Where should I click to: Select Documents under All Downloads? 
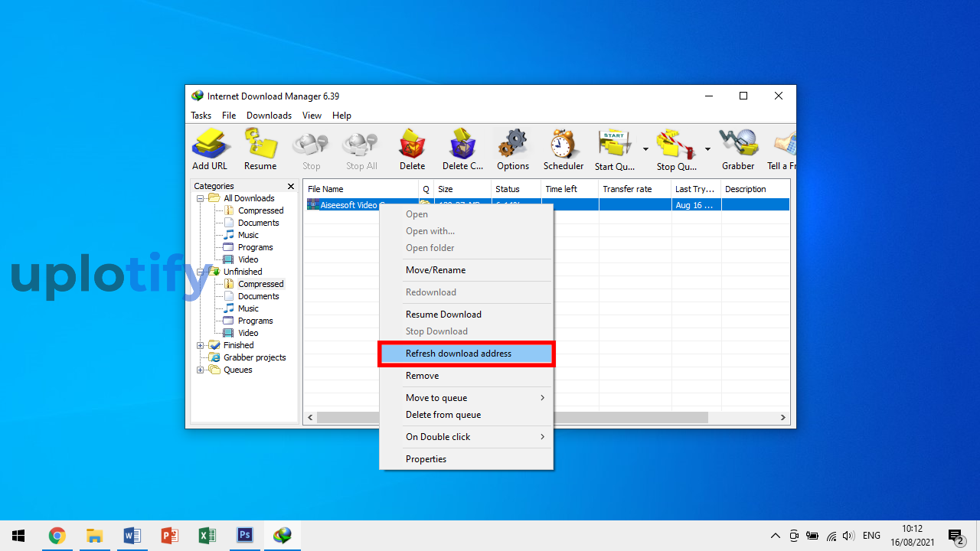pyautogui.click(x=258, y=223)
